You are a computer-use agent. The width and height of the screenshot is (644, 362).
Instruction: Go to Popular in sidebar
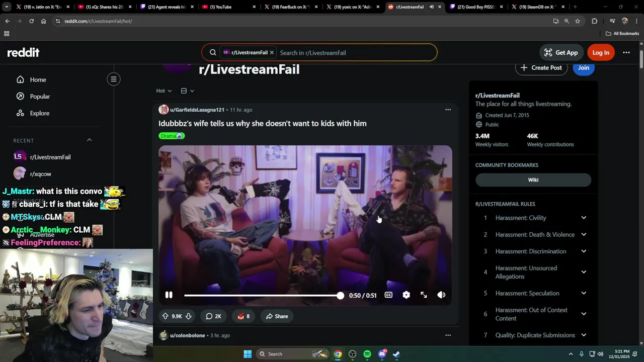pyautogui.click(x=40, y=97)
